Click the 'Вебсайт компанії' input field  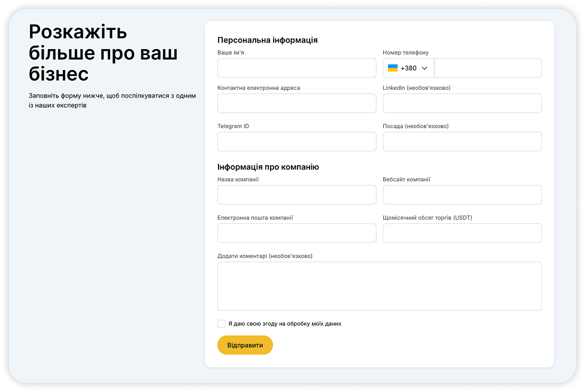click(x=462, y=195)
